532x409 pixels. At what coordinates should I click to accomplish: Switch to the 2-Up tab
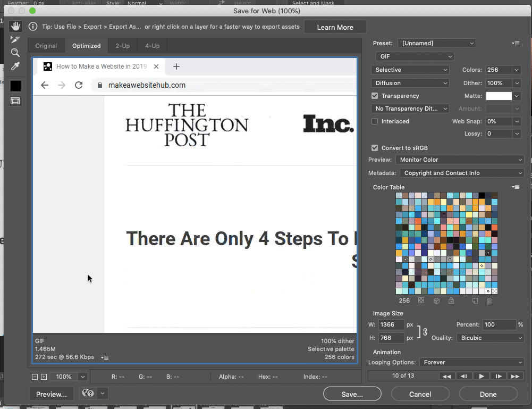pyautogui.click(x=122, y=46)
